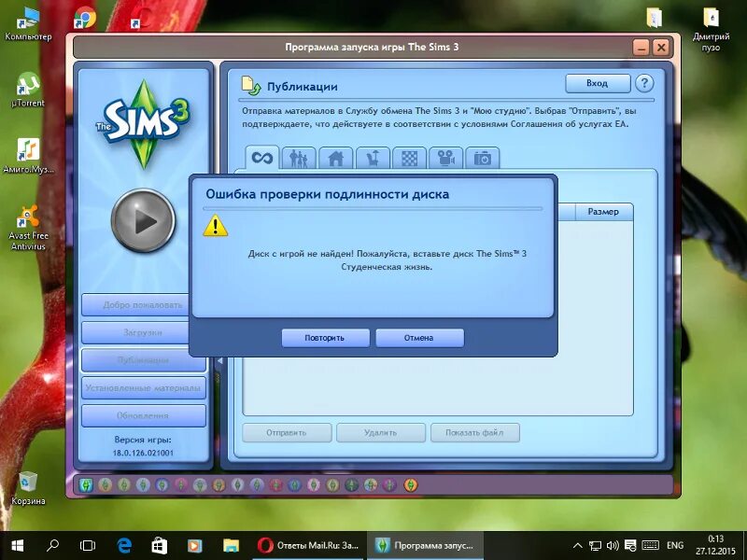
Task: Click the Вход login button
Action: click(598, 83)
